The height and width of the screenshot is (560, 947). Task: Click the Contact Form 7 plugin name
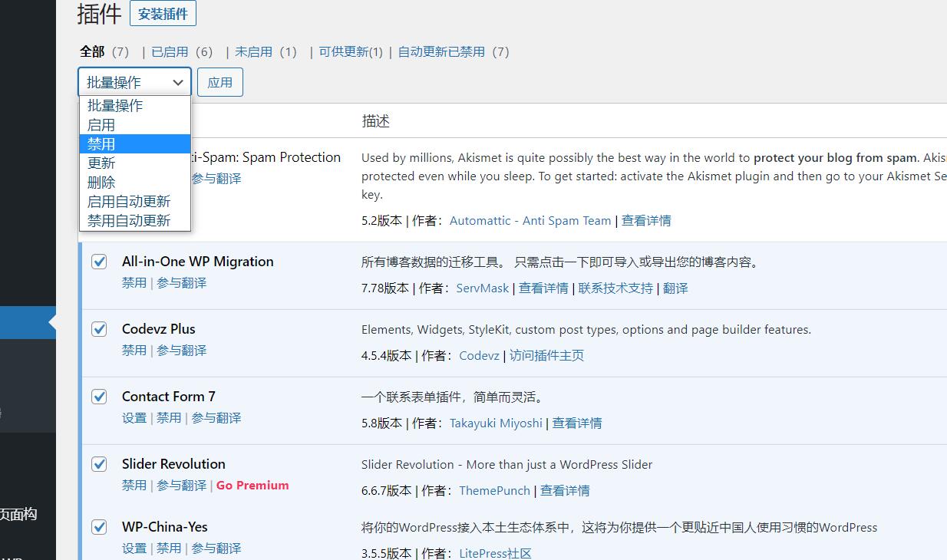click(169, 397)
